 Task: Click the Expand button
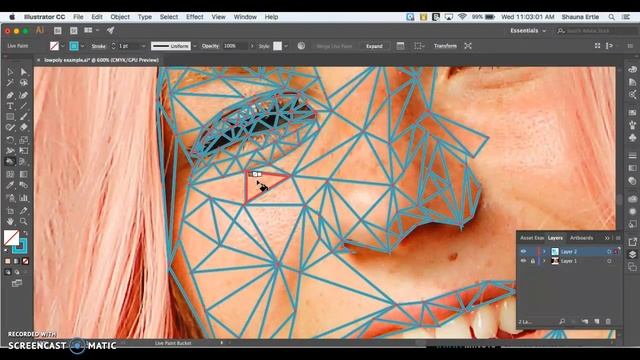coord(374,46)
